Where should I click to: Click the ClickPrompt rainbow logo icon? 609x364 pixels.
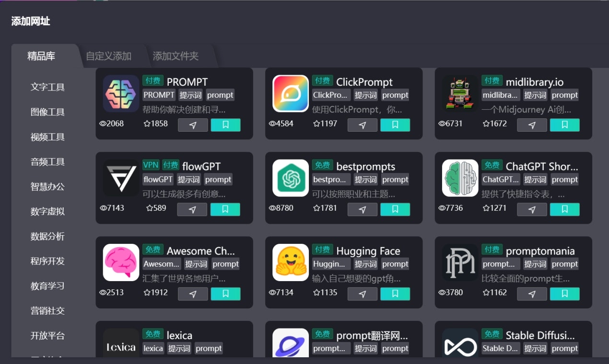pos(291,93)
